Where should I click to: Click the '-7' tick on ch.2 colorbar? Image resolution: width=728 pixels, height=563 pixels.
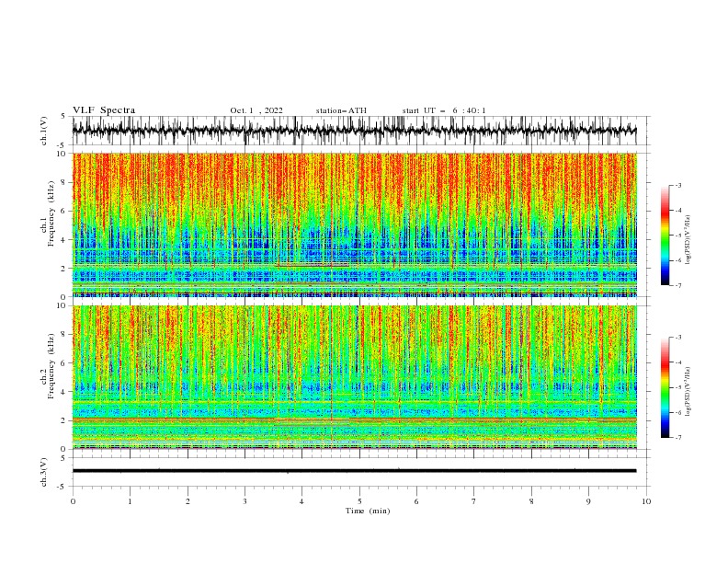(x=677, y=438)
